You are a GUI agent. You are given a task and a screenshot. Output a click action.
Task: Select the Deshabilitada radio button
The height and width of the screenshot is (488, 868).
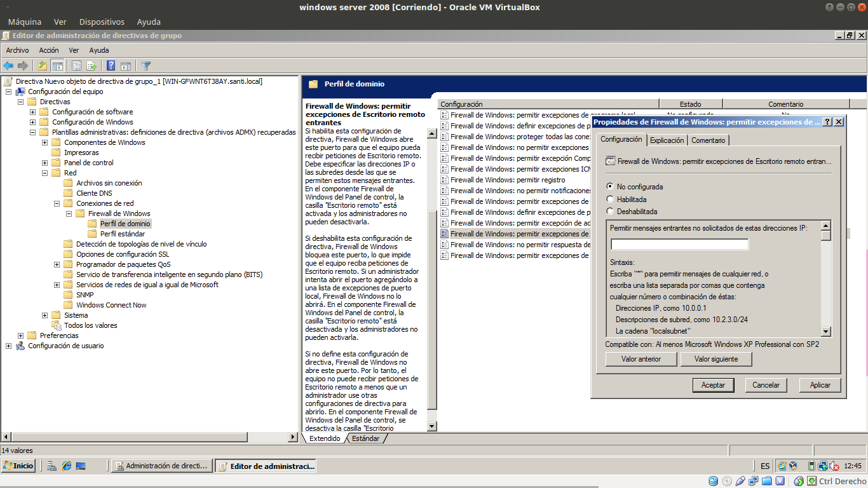[x=610, y=211]
